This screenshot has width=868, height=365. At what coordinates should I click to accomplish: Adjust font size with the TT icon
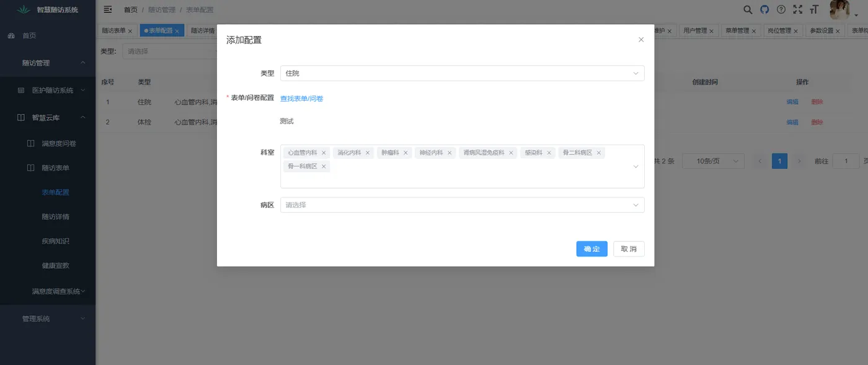[814, 10]
